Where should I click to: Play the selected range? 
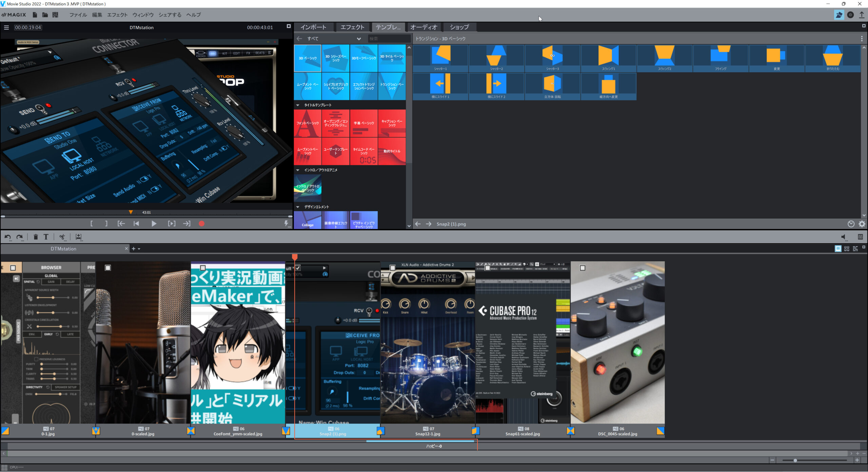(172, 224)
